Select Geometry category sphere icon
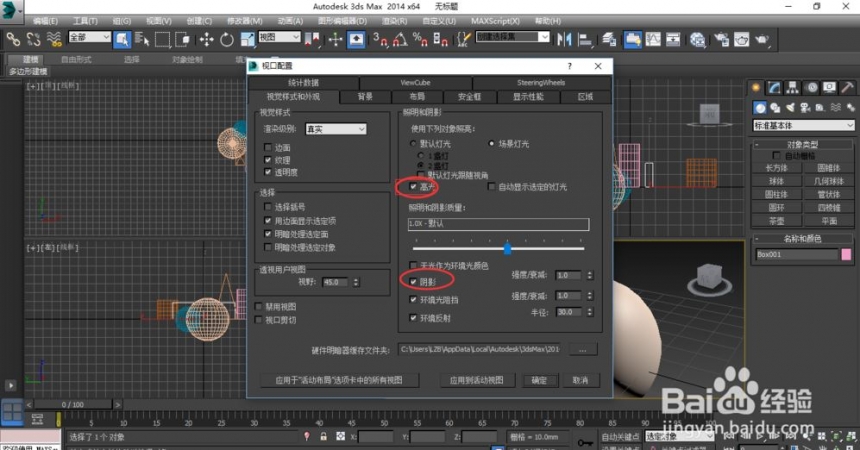 760,108
